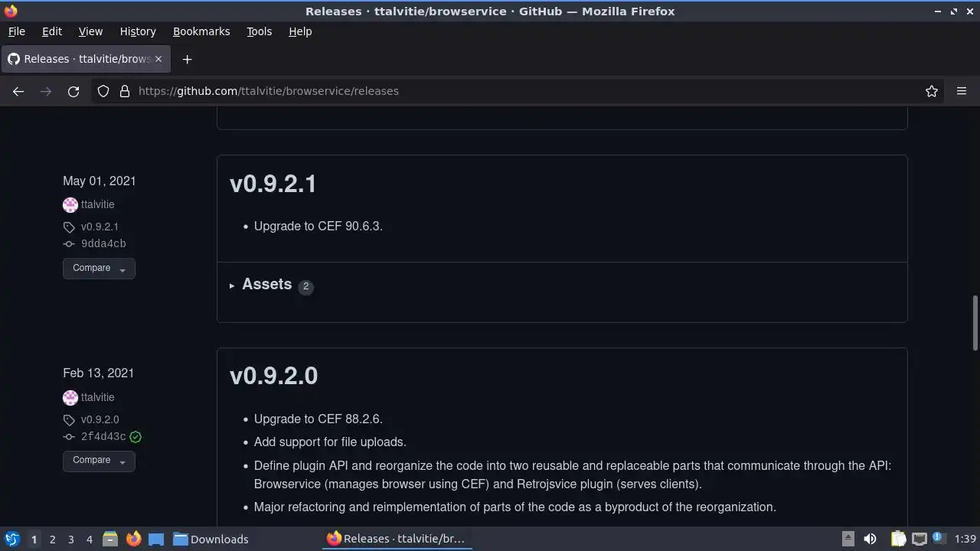The width and height of the screenshot is (980, 551).
Task: Click the 'Upgrade to CEF 90.6.3.' note
Action: (x=318, y=226)
